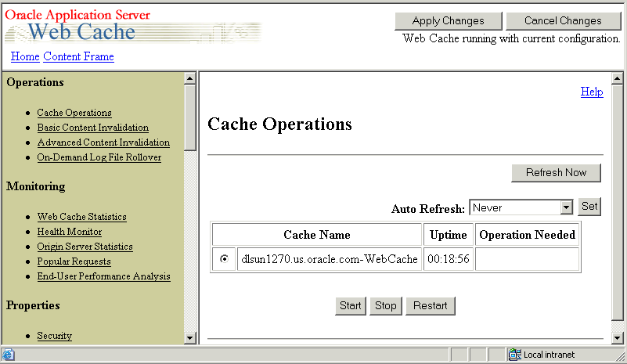Open On-Demand Log File Rollover
The height and width of the screenshot is (364, 627).
point(99,157)
